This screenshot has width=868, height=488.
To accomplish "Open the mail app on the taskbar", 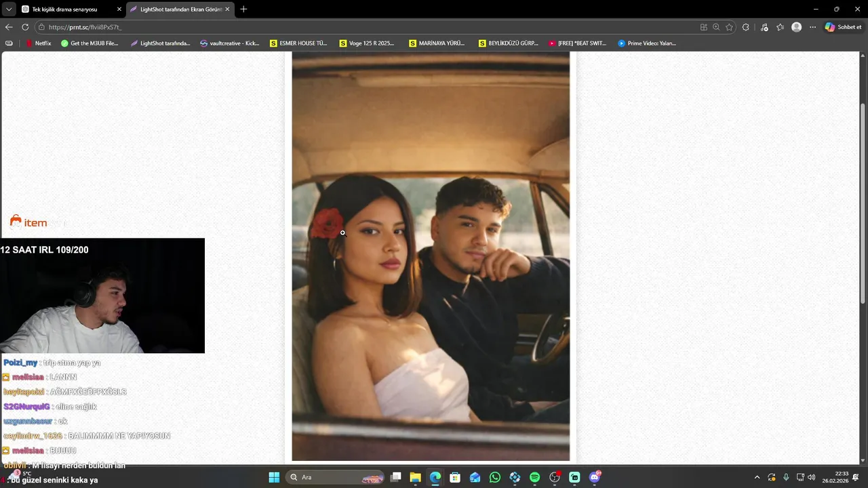I will click(475, 477).
